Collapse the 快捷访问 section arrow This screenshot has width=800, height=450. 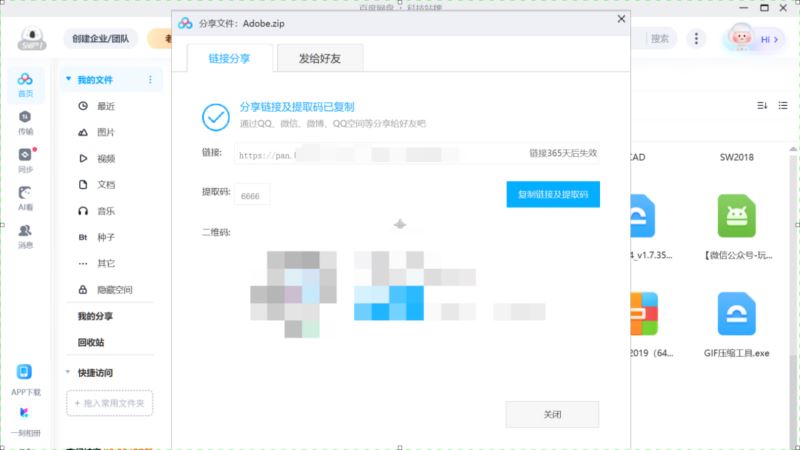tap(68, 372)
